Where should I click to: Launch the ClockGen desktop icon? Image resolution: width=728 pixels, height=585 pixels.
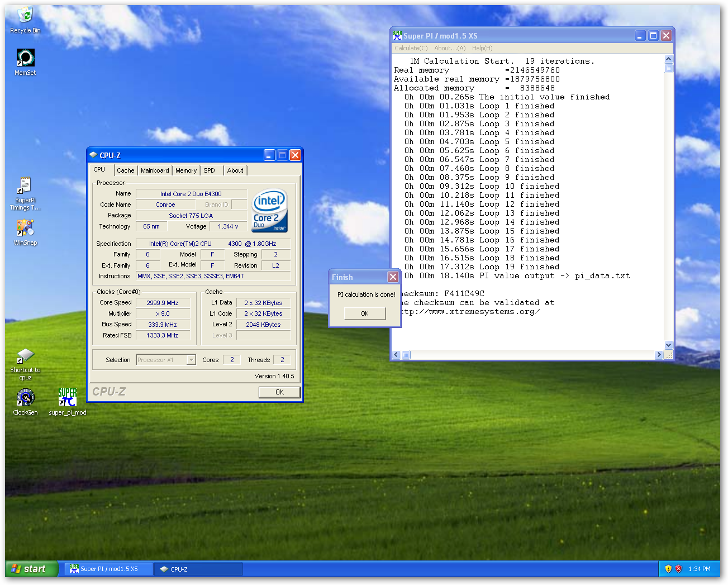point(25,402)
